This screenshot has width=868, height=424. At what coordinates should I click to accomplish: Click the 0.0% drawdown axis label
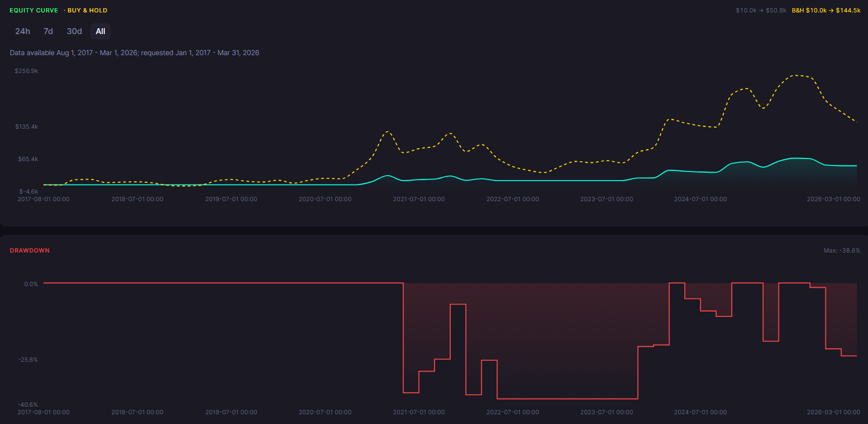click(31, 284)
